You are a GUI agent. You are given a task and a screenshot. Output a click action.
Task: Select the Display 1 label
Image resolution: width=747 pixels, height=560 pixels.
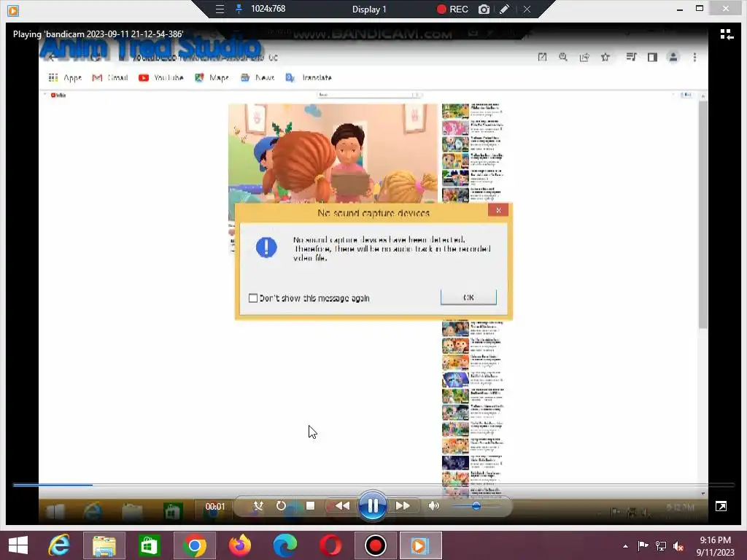click(x=369, y=9)
